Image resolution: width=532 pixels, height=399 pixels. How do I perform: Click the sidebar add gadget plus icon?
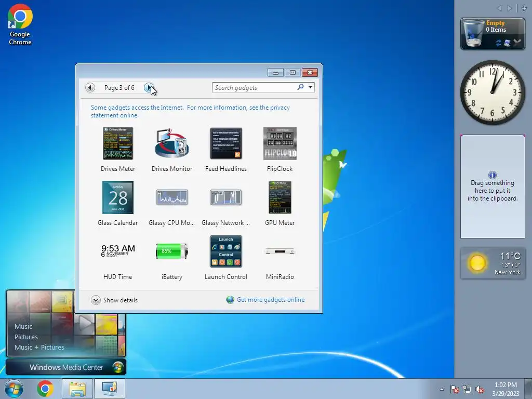524,8
